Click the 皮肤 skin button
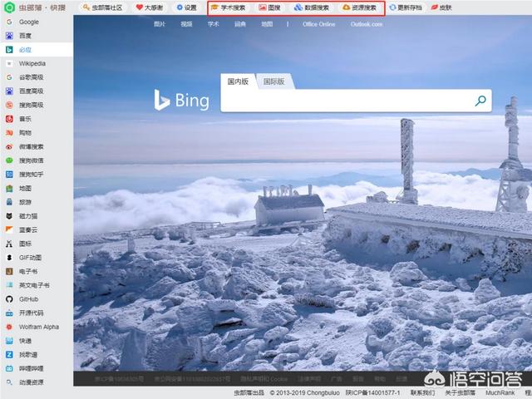The width and height of the screenshot is (532, 399). point(441,7)
